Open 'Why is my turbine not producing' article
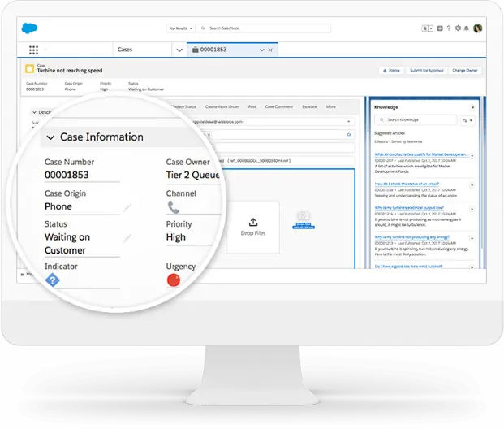This screenshot has height=429, width=504. coord(412,237)
